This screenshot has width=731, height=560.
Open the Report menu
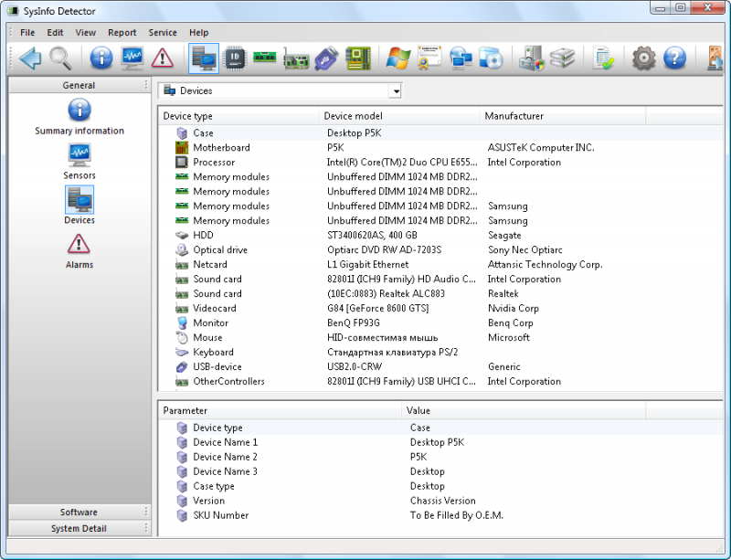pos(122,33)
